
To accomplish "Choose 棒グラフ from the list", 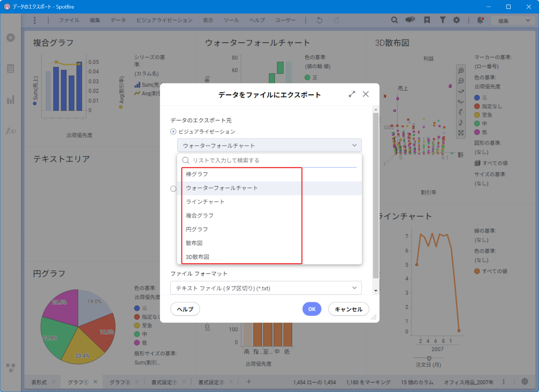I will pyautogui.click(x=269, y=174).
